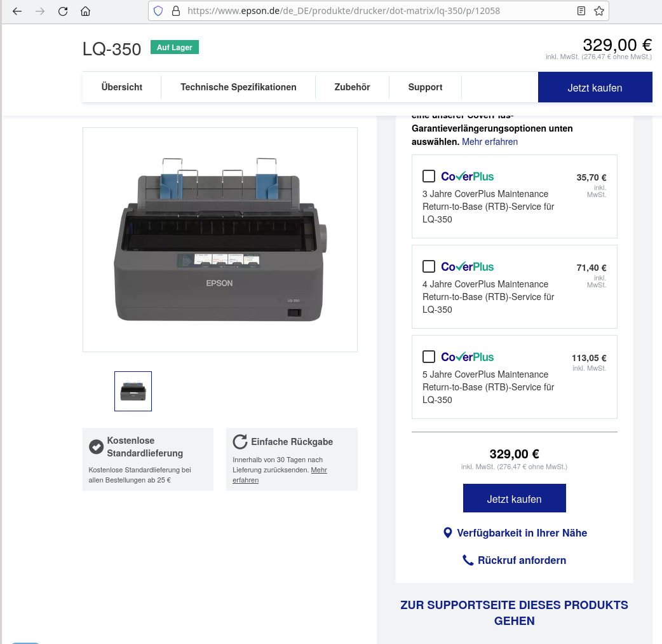Click the 35,70 € CoverPlus price
662x644 pixels.
[x=591, y=177]
